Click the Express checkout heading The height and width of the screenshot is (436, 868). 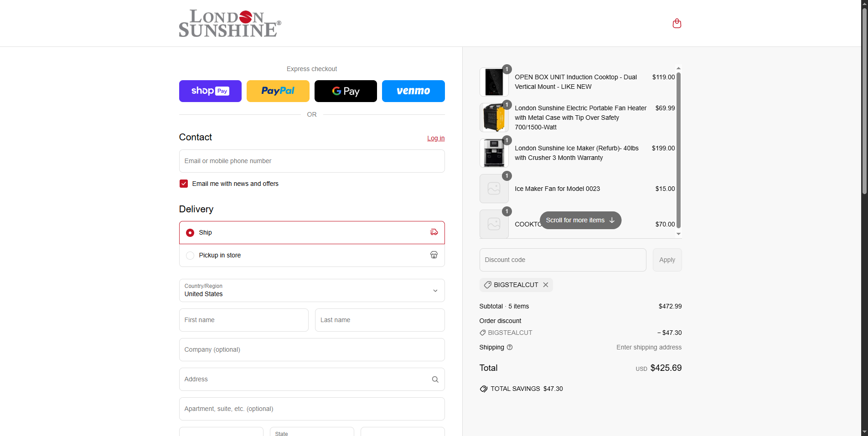pos(312,69)
